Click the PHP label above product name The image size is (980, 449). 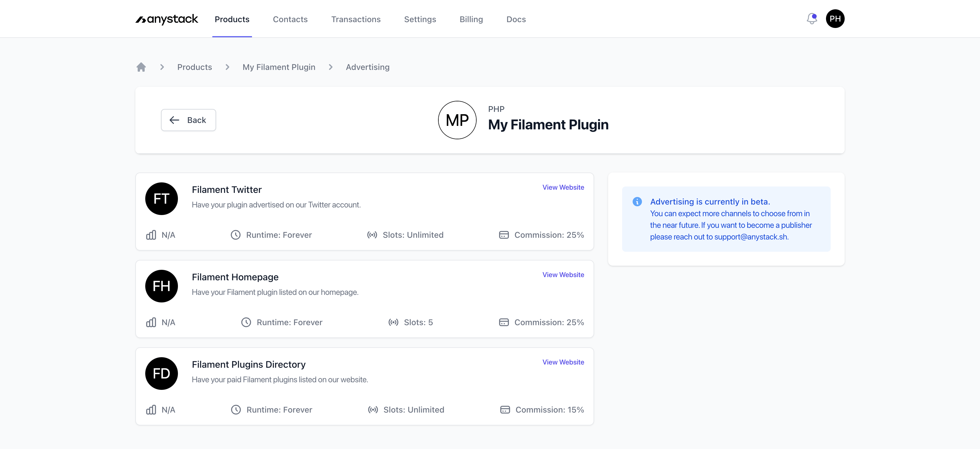pos(496,109)
